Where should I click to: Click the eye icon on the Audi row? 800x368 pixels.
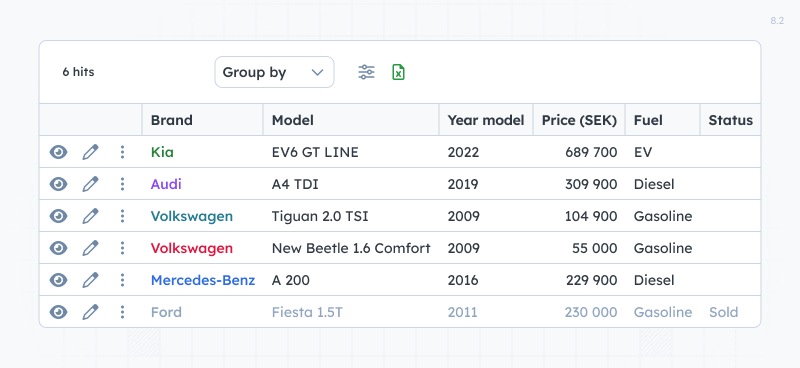58,184
